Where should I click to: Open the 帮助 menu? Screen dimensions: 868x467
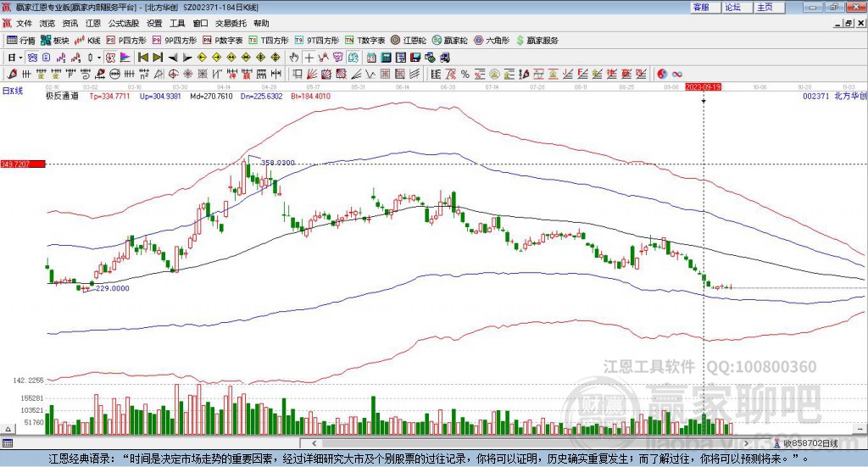(x=261, y=23)
